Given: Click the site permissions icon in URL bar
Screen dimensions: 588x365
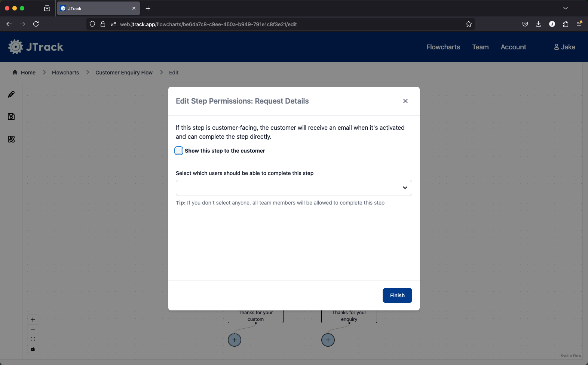Looking at the screenshot, I should [113, 24].
